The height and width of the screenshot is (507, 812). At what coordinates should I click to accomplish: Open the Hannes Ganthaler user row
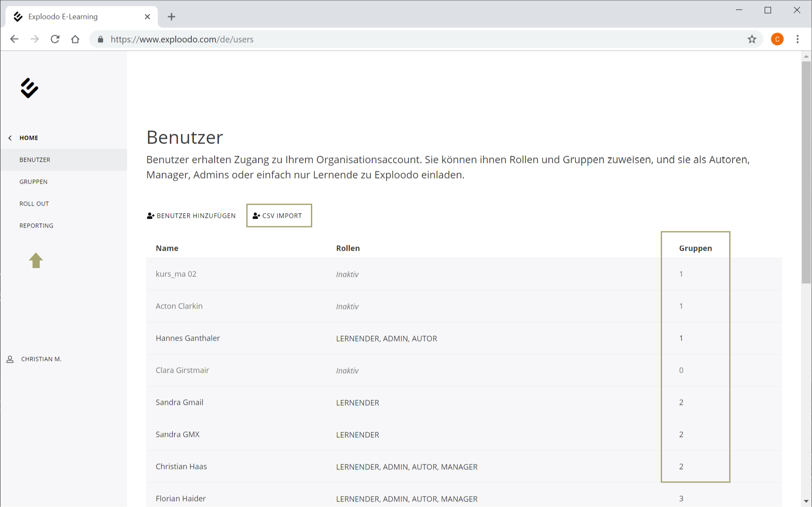point(188,338)
